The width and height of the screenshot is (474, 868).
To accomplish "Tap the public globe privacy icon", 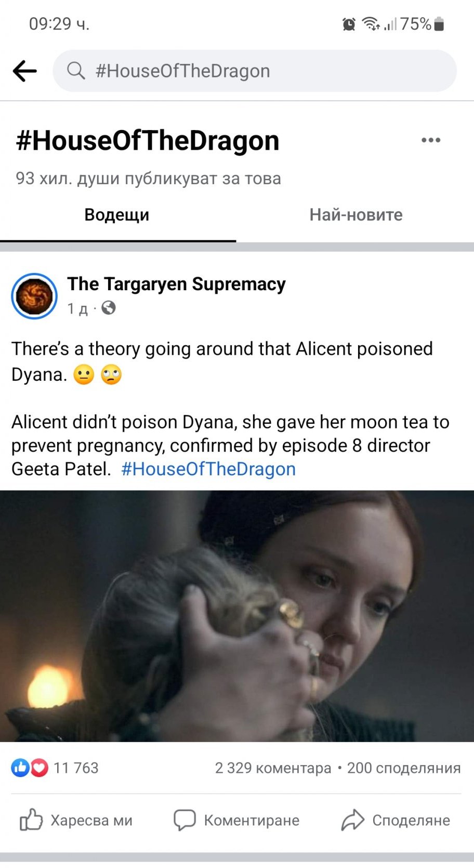I will tap(109, 308).
